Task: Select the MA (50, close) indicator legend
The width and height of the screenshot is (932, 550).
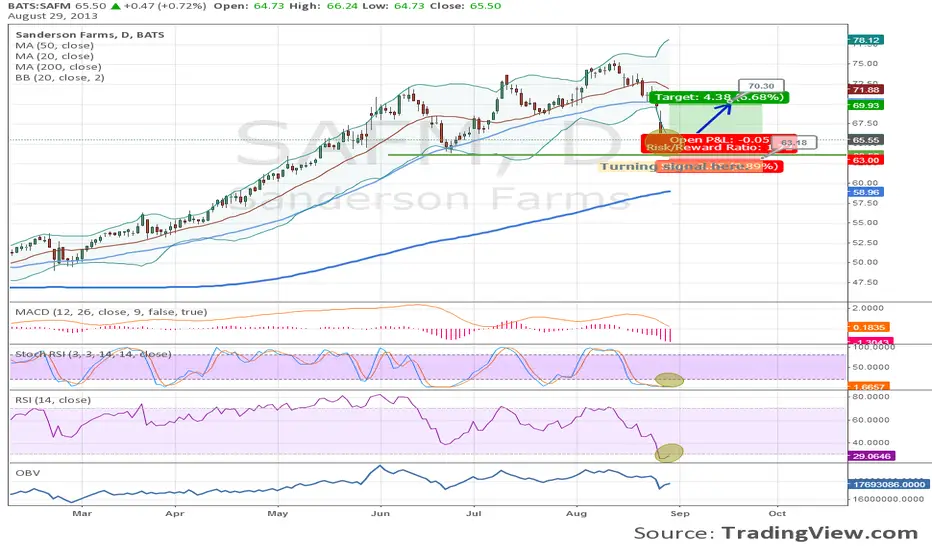Action: coord(55,45)
